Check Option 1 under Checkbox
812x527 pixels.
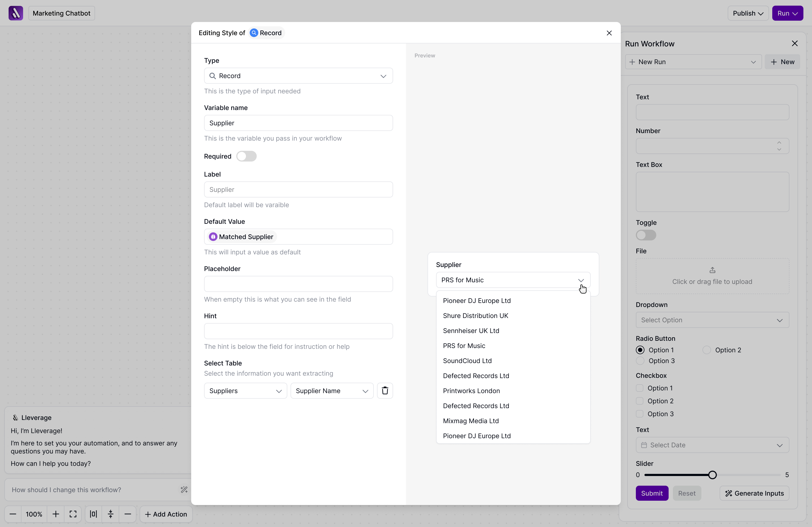[x=640, y=388]
